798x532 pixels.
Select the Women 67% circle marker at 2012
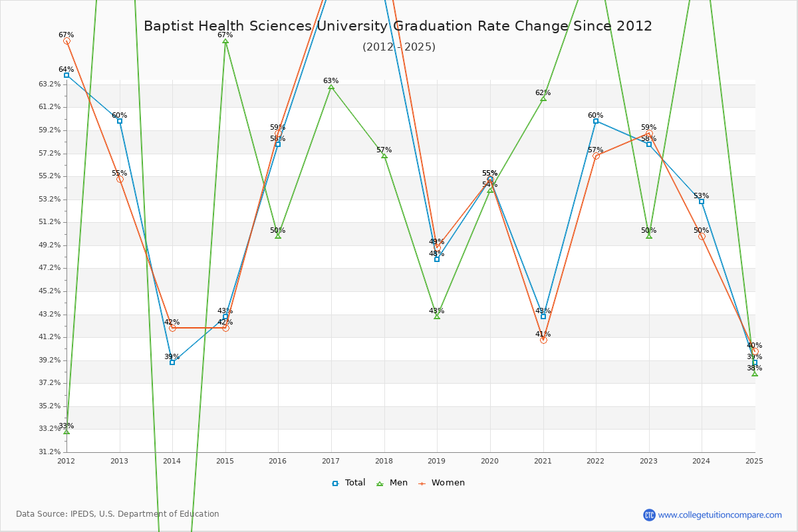coord(66,41)
